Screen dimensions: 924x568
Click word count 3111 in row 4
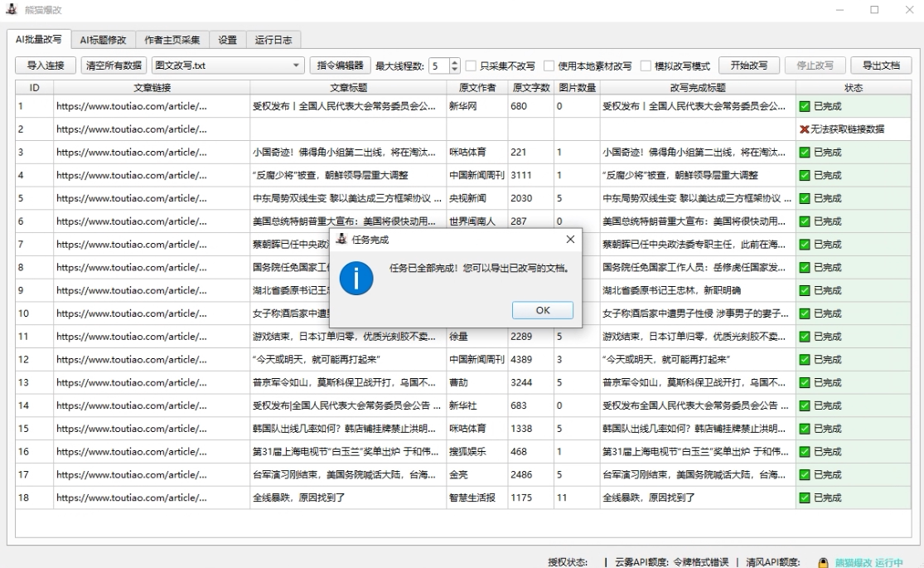[x=530, y=175]
